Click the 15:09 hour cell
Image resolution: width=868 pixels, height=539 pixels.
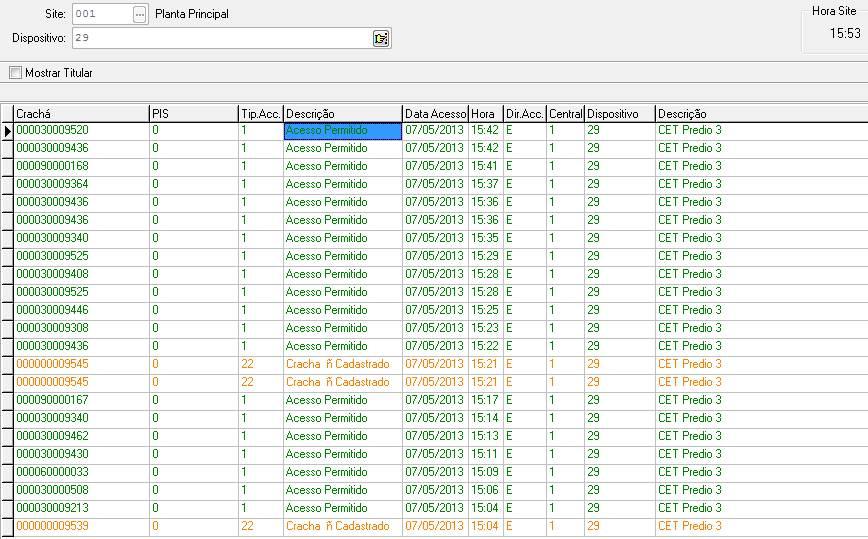click(485, 471)
